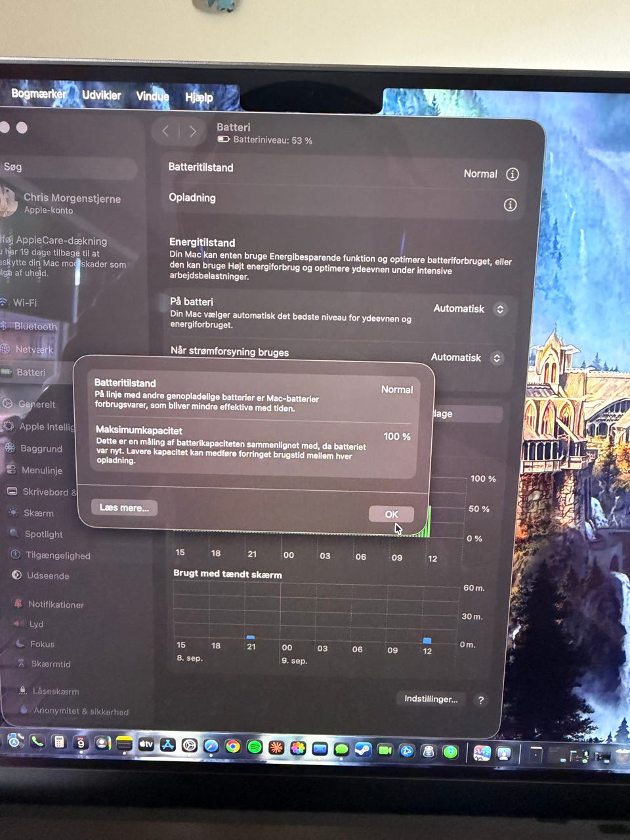Viewport: 630px width, 840px height.
Task: Open Google Chrome from the Dock
Action: [x=232, y=746]
